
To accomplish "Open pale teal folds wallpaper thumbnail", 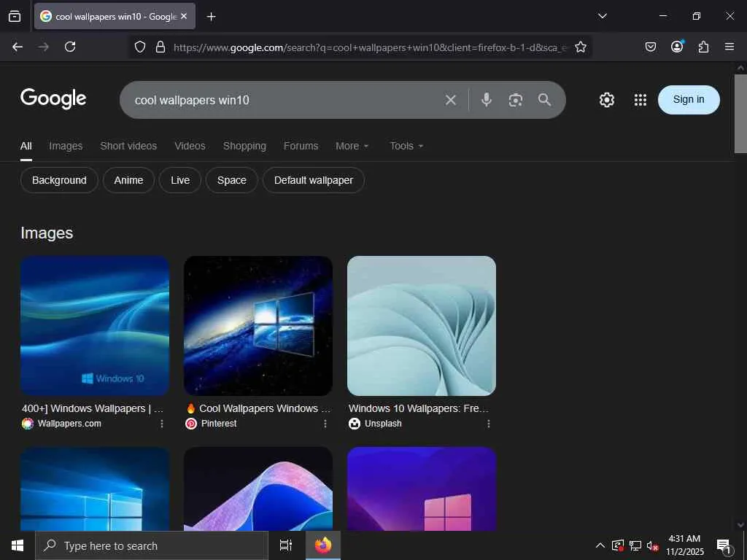I will (422, 326).
